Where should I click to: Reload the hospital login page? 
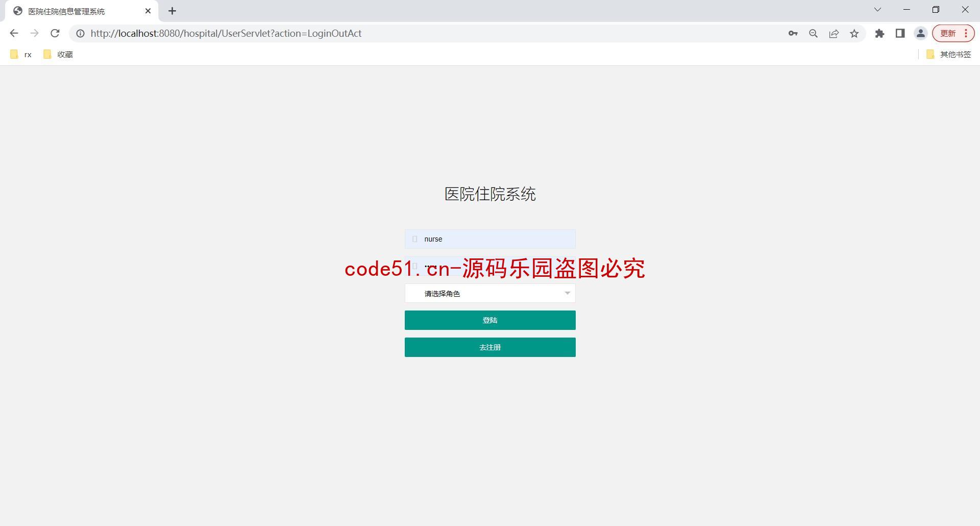pos(55,33)
